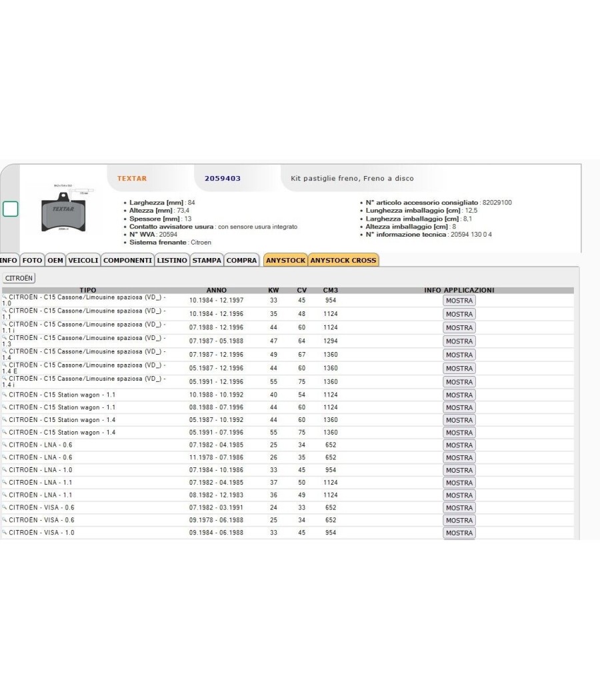Select text 'CITROËN - LNA - 1.0'
Screen dimensions: 600x700
[40, 470]
